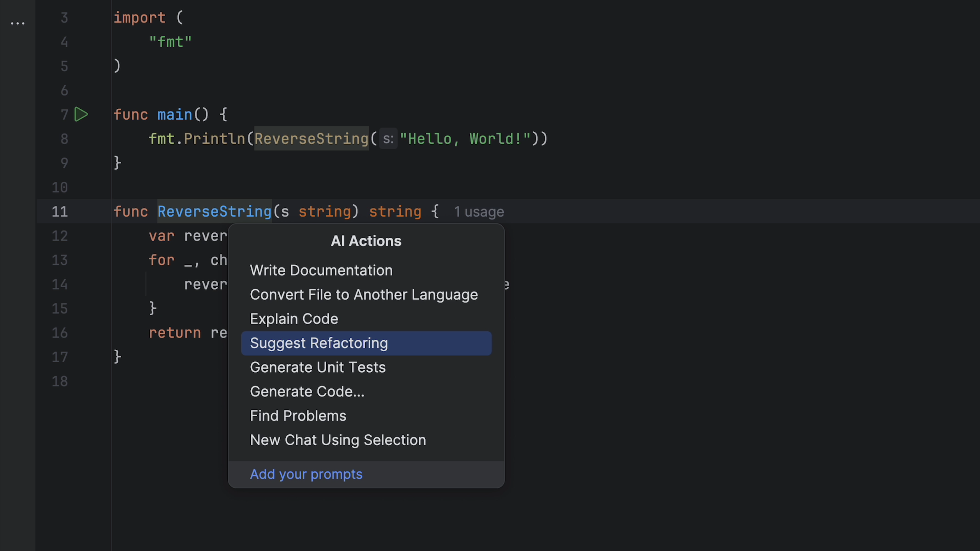Click the 1 usage inlay hint

[479, 212]
